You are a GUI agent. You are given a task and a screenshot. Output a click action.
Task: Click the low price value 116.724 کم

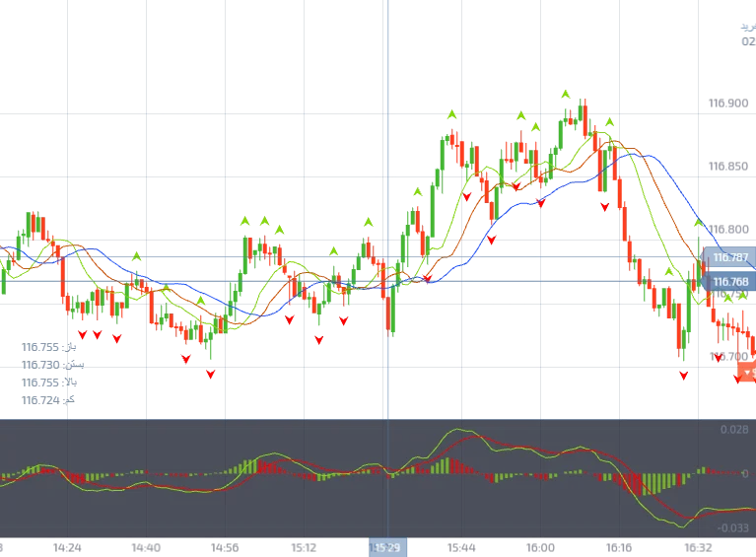tap(47, 400)
